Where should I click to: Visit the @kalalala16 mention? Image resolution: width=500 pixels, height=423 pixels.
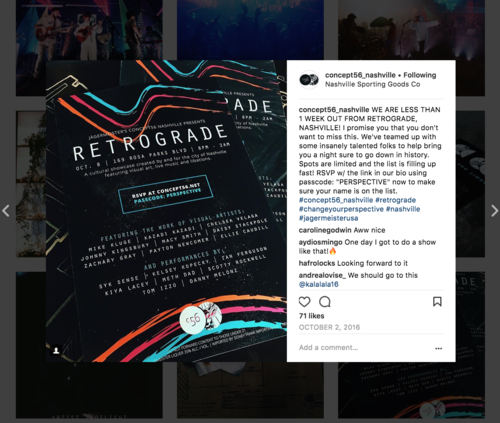[318, 284]
